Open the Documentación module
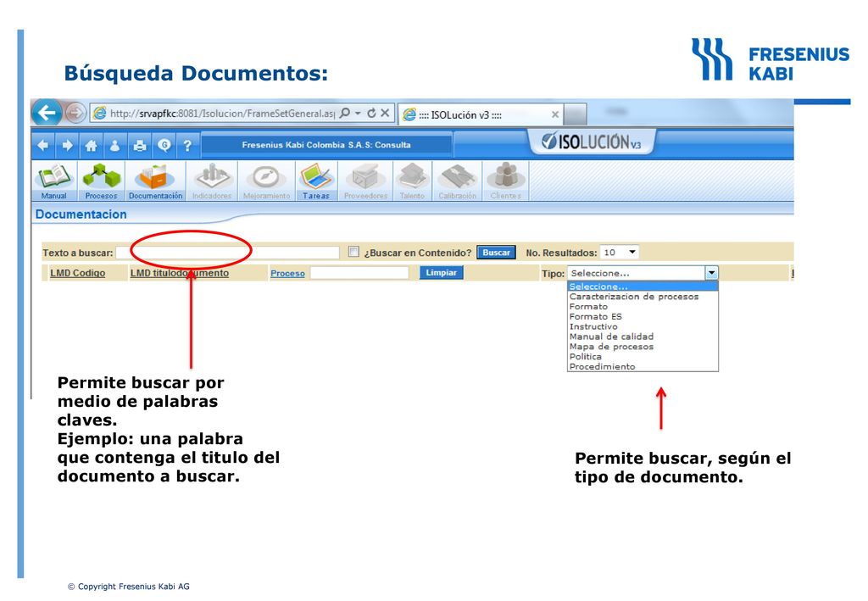Image resolution: width=868 pixels, height=601 pixels. [x=156, y=181]
